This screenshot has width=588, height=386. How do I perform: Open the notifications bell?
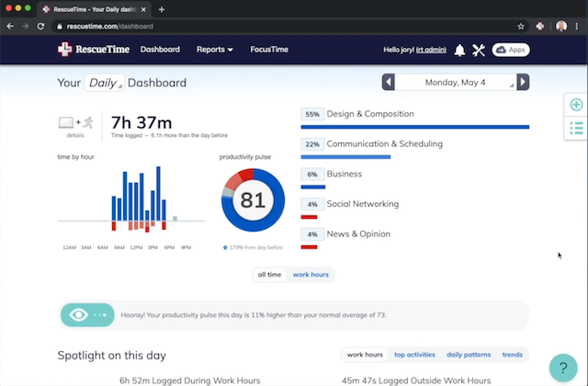point(459,50)
